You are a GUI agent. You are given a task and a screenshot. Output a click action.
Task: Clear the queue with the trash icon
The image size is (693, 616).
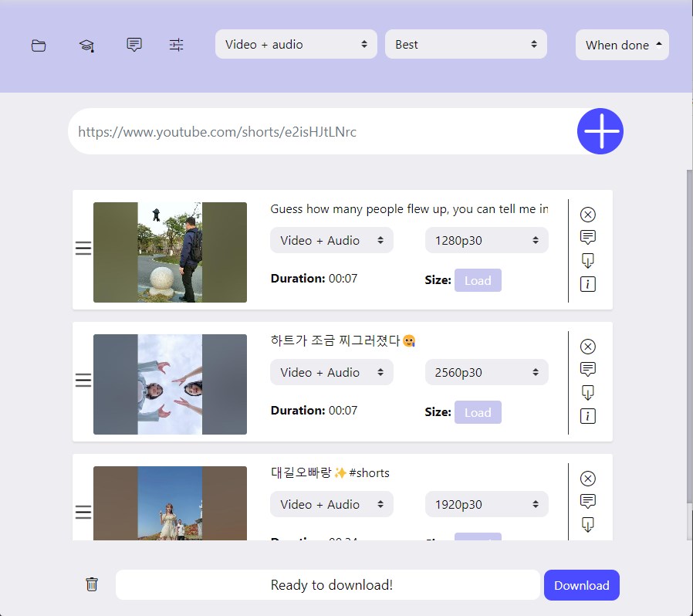click(92, 584)
